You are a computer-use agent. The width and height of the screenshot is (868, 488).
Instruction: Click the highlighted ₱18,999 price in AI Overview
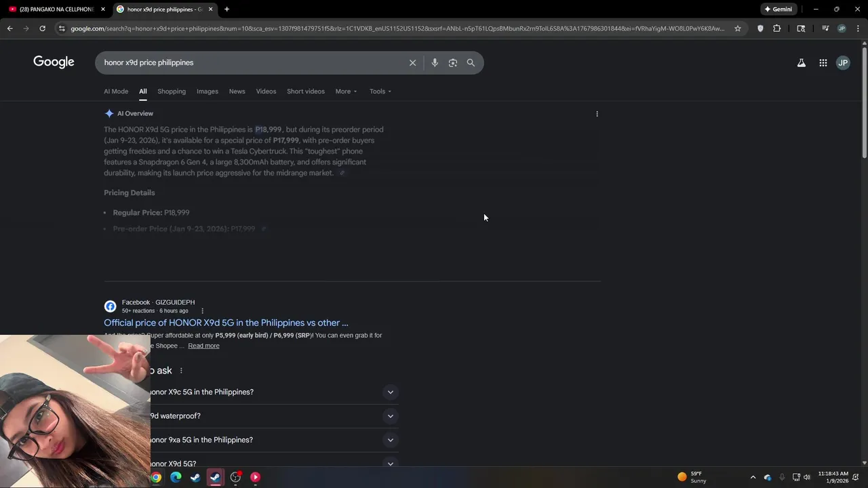pyautogui.click(x=268, y=129)
